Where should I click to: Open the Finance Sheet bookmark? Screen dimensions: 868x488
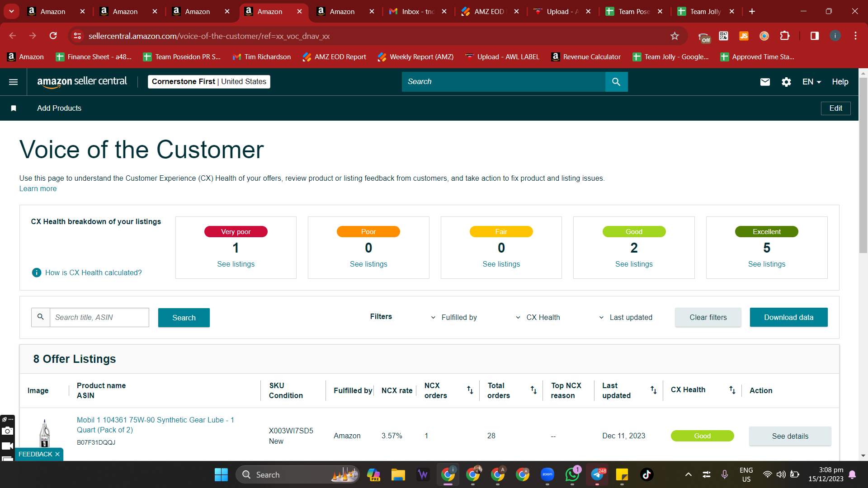[x=94, y=56]
